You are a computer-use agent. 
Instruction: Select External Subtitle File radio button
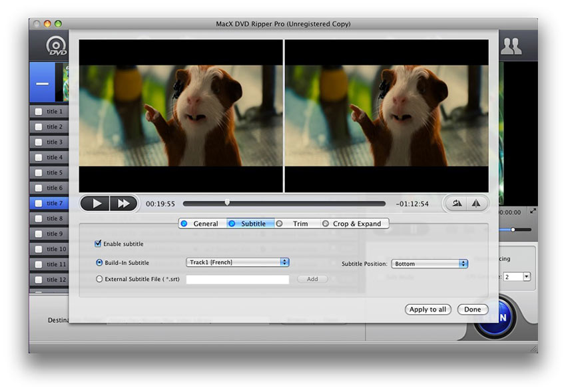[x=100, y=280]
